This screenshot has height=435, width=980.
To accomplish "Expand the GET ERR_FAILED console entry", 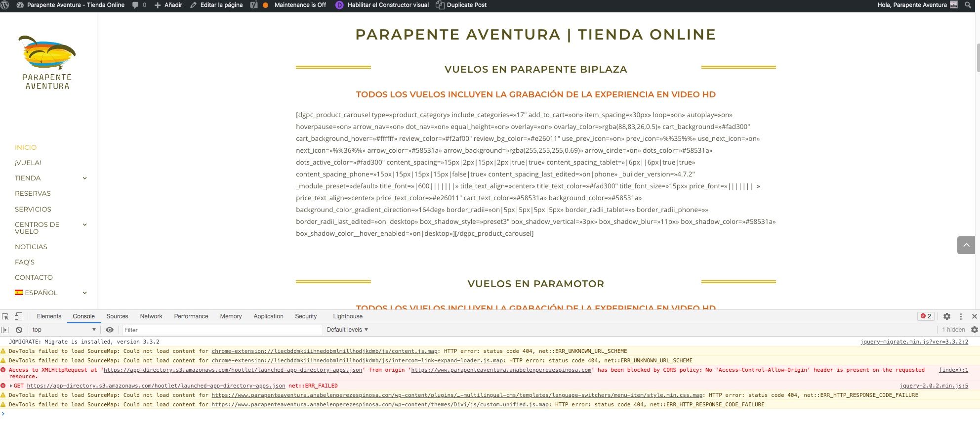I will 11,386.
